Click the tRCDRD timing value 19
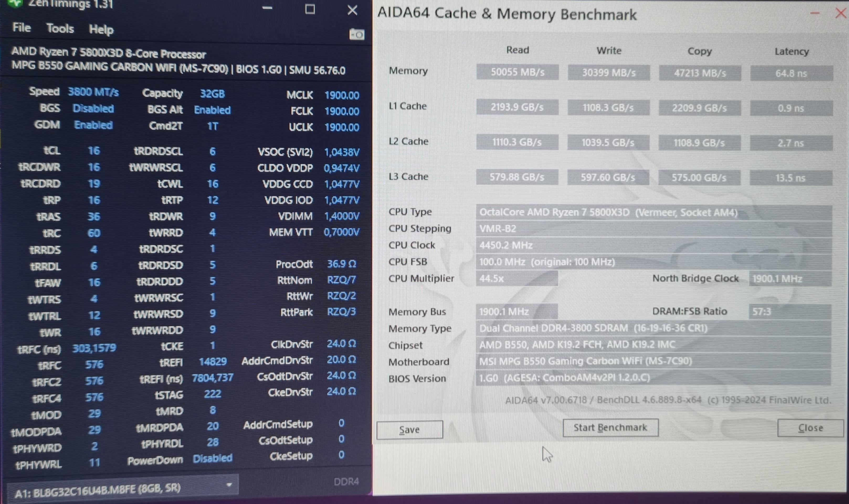The width and height of the screenshot is (849, 504). pos(94,184)
